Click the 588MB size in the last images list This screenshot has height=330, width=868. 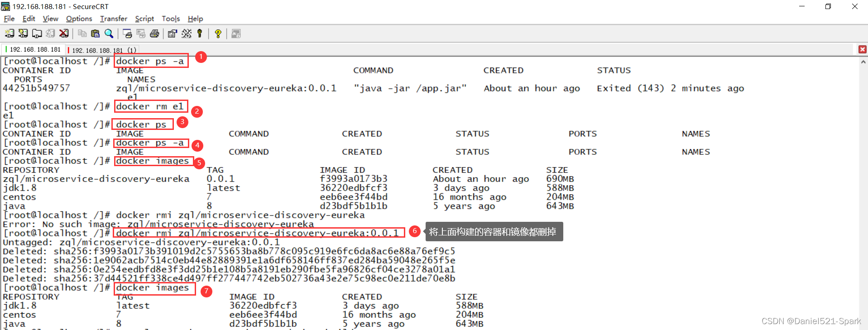point(470,306)
